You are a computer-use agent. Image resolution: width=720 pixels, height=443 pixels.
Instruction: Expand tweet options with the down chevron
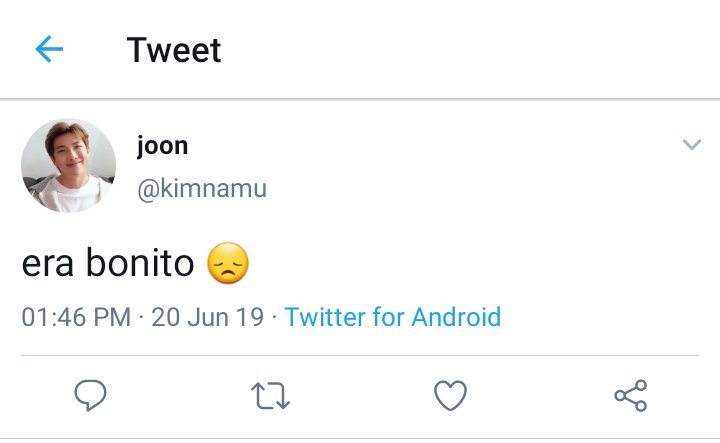pyautogui.click(x=691, y=145)
